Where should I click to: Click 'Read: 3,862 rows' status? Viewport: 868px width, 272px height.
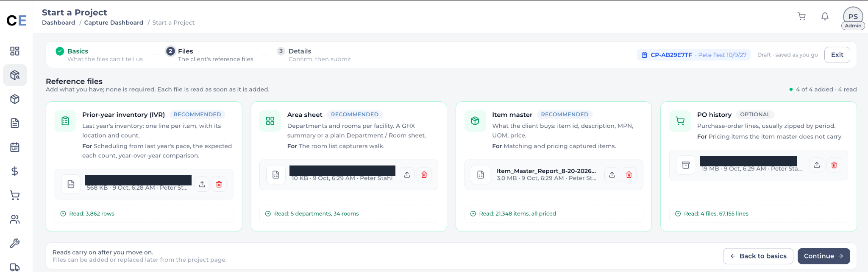tap(92, 213)
